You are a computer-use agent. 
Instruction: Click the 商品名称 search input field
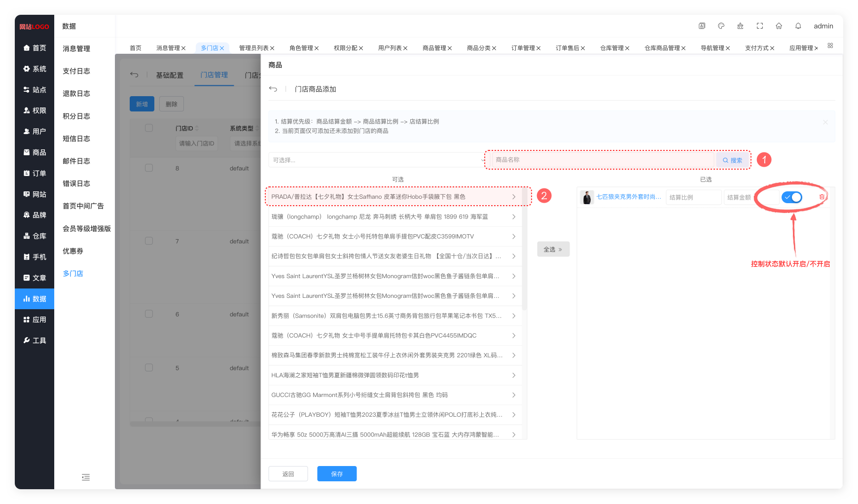(x=603, y=160)
